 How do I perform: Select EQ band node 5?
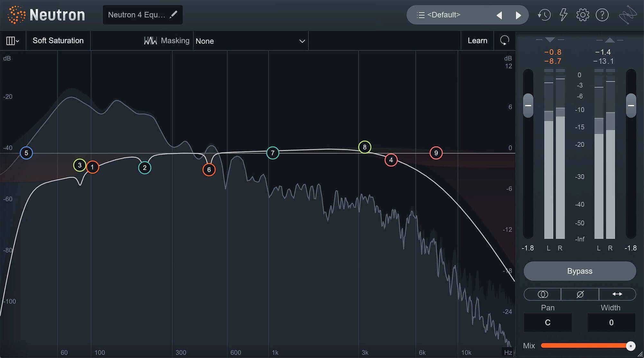point(26,153)
